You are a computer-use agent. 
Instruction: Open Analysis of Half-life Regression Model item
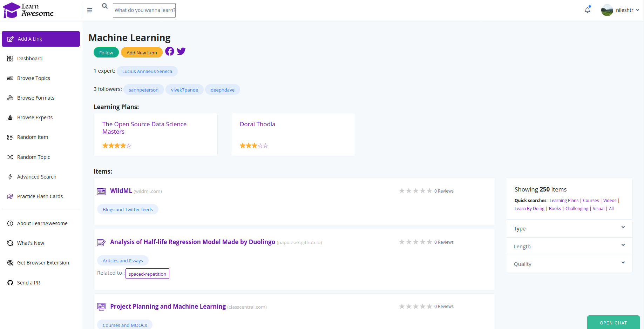tap(192, 242)
